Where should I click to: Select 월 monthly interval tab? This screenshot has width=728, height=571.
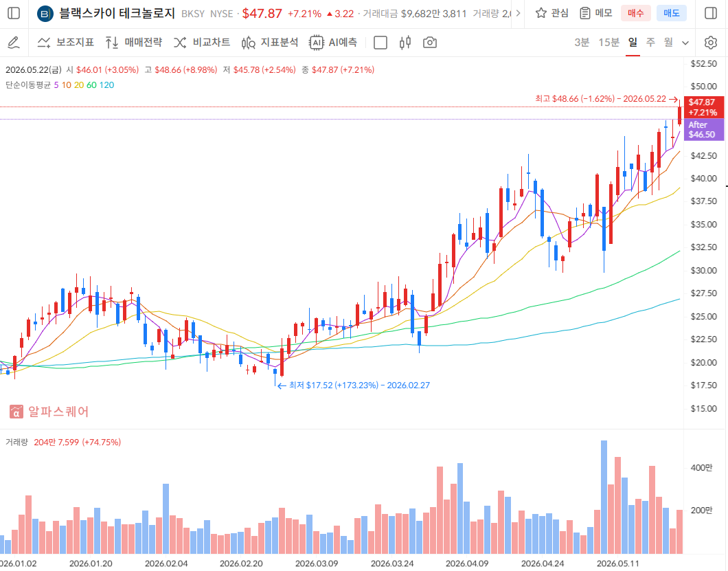pos(668,43)
